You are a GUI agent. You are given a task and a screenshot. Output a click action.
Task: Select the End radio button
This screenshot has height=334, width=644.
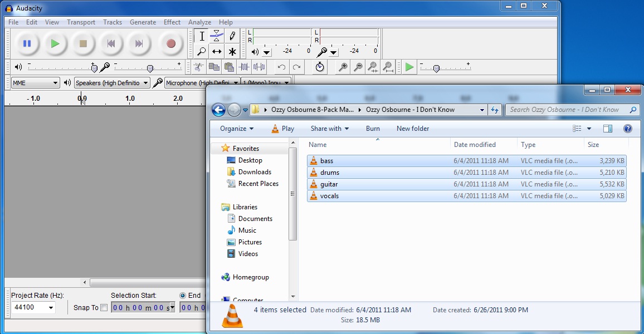click(x=183, y=296)
